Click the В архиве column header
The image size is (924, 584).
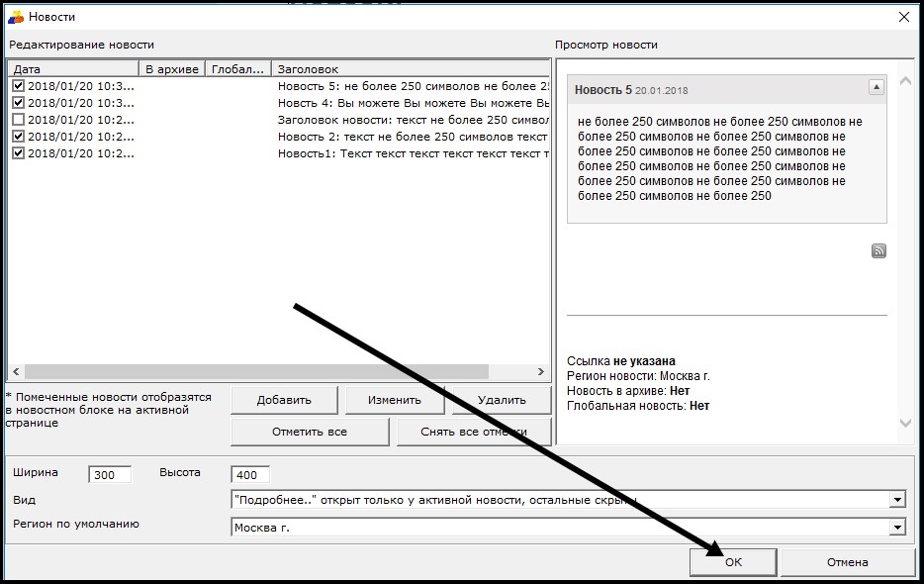(172, 69)
